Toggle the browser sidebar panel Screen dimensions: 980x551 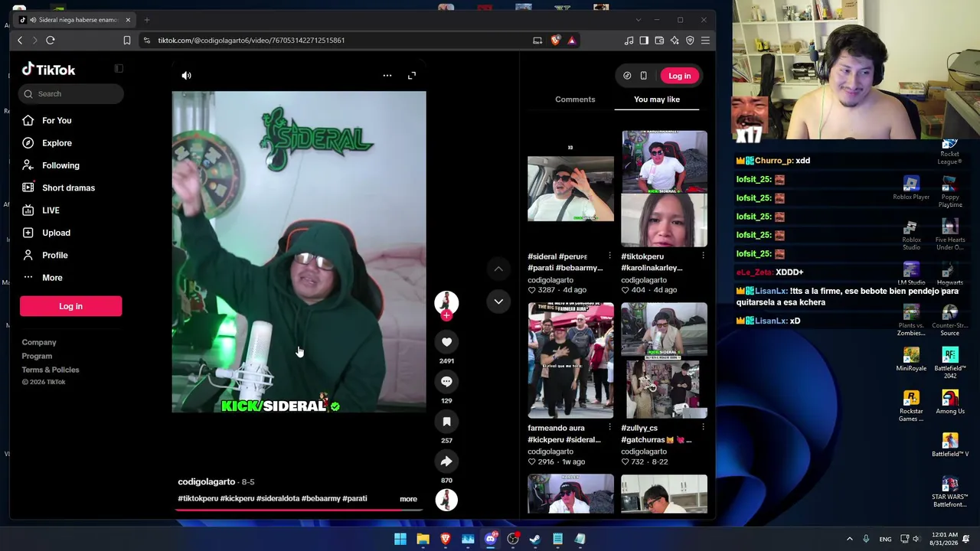click(644, 41)
